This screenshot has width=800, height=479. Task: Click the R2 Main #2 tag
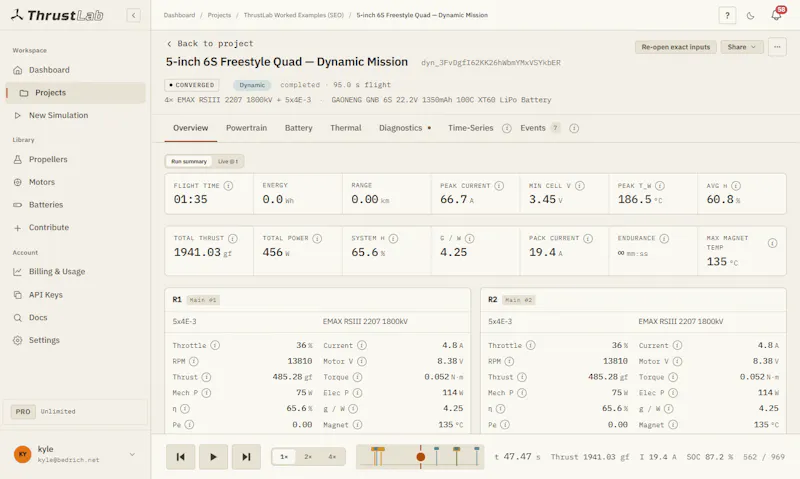point(518,300)
